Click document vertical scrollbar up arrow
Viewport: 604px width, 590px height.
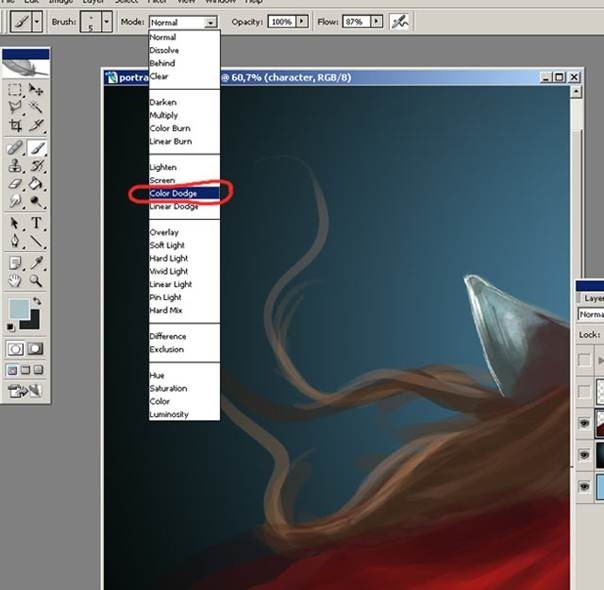(576, 92)
